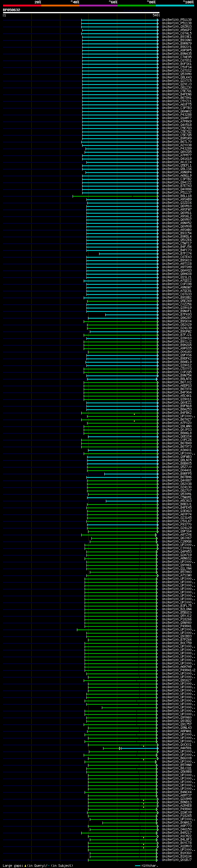Select the UniRef100_A1DM03 label
Screen dimensions: 197x868
tap(176, 846)
